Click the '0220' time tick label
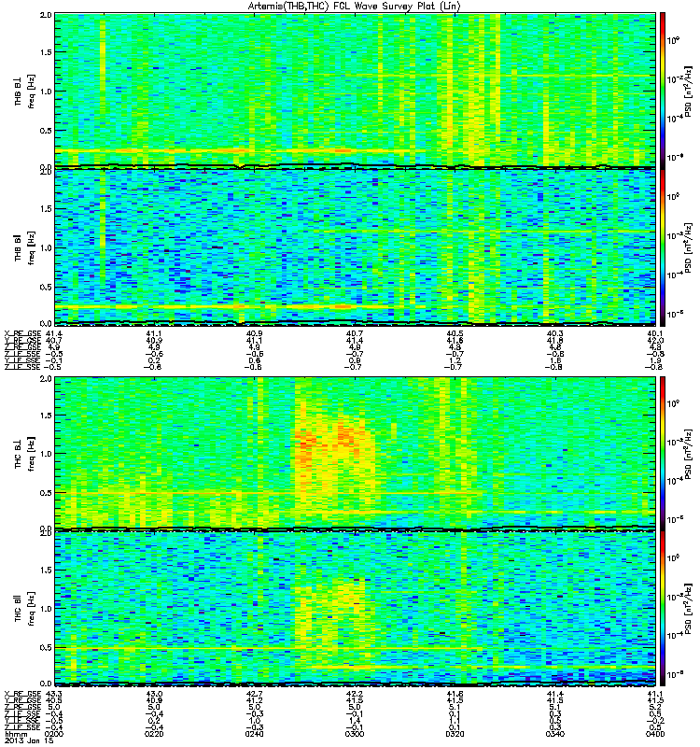 click(154, 734)
